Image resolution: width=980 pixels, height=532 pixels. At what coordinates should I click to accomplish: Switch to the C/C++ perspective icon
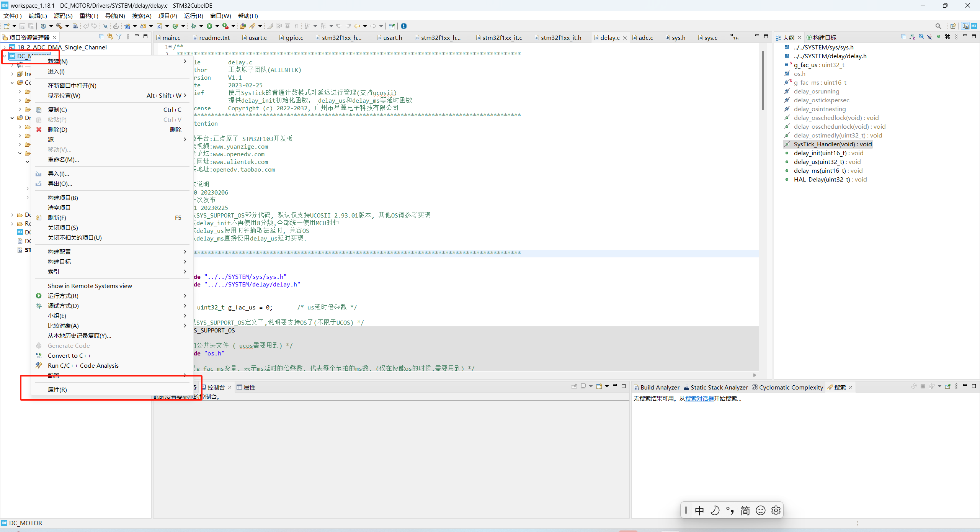[965, 26]
